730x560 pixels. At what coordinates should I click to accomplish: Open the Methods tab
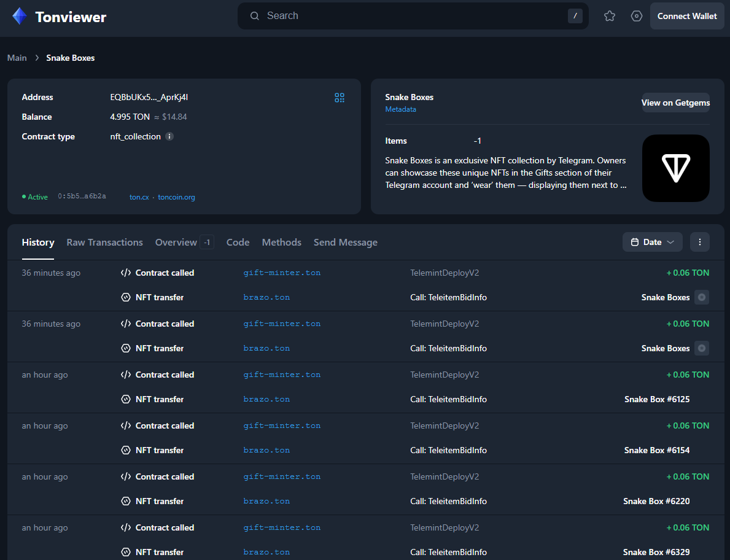tap(281, 243)
